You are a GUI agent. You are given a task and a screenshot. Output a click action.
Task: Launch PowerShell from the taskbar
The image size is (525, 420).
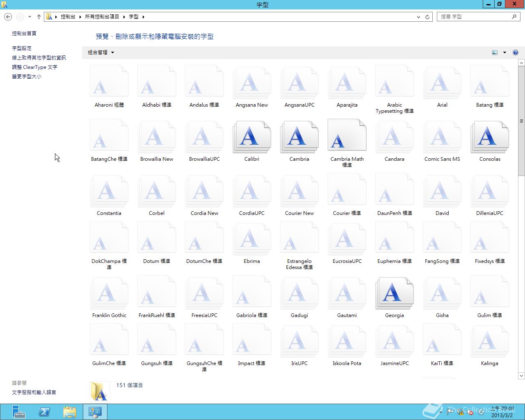[44, 412]
